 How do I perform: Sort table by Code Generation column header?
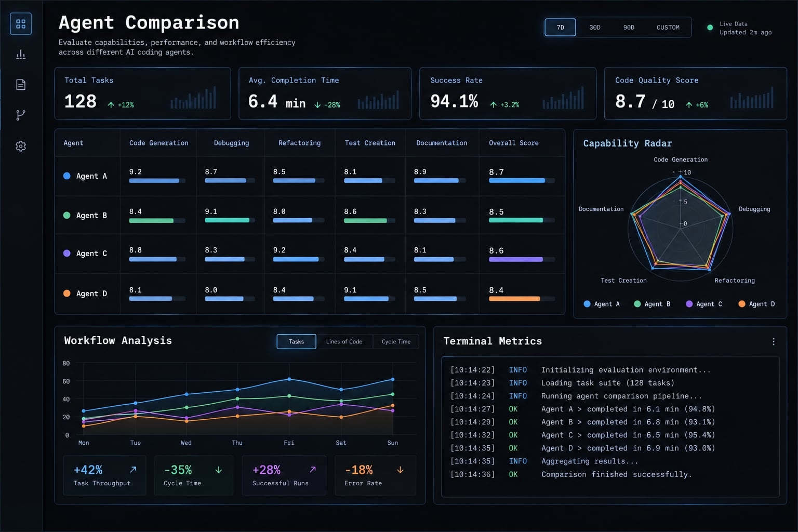click(x=158, y=143)
